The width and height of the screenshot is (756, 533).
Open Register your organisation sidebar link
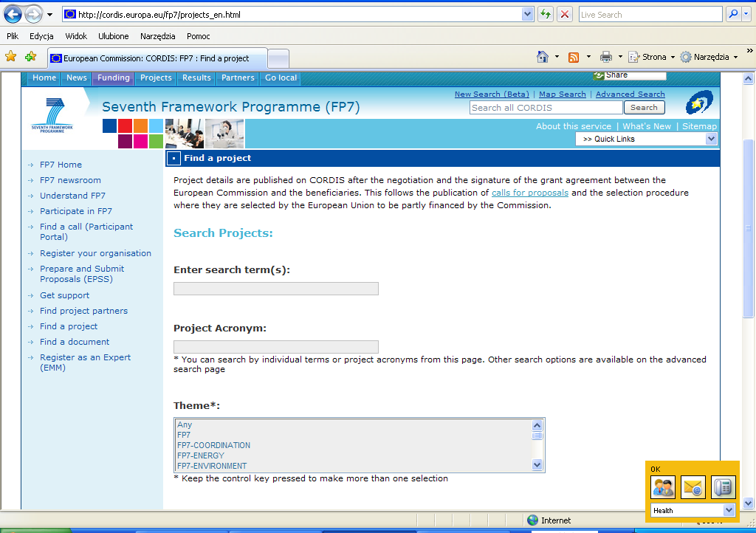coord(95,253)
